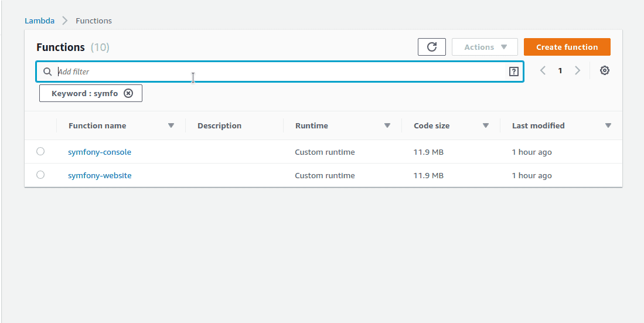
Task: Click the Create function button
Action: click(567, 47)
